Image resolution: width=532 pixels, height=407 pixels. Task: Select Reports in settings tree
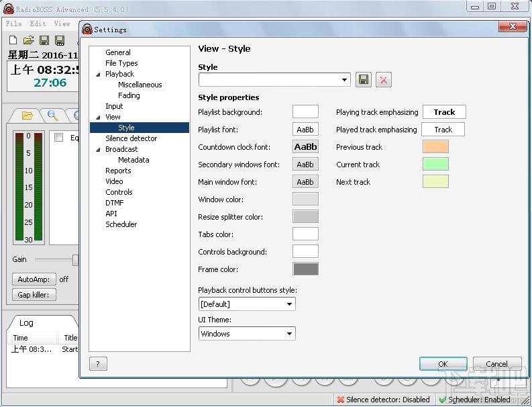pyautogui.click(x=118, y=171)
